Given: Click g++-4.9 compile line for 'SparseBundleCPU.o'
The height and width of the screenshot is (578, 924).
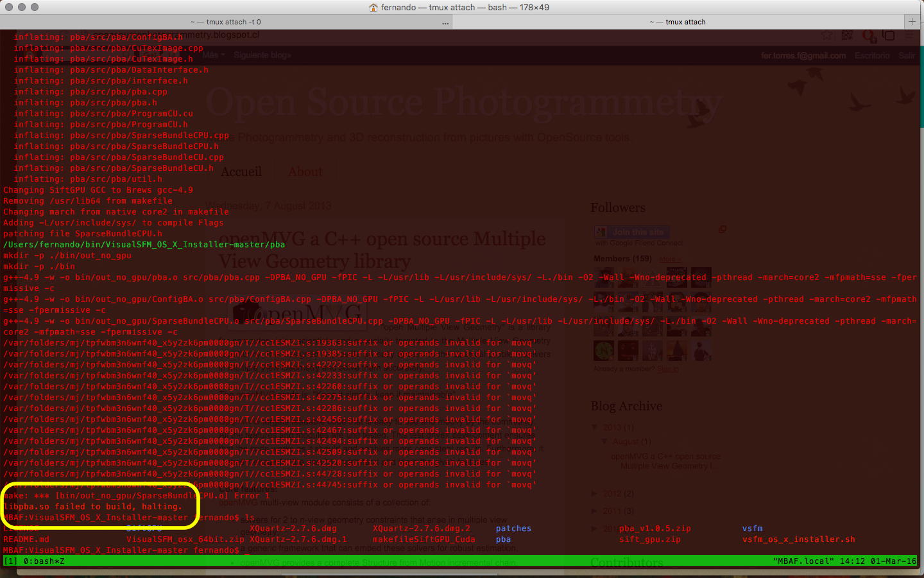Looking at the screenshot, I should coord(459,326).
